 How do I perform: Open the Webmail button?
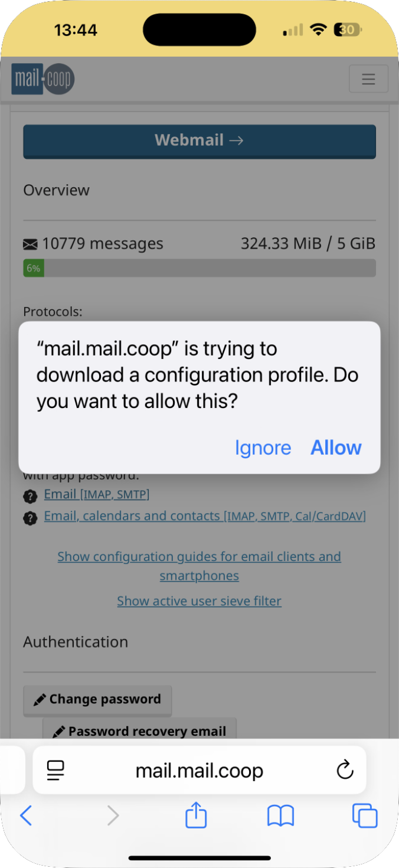click(199, 141)
